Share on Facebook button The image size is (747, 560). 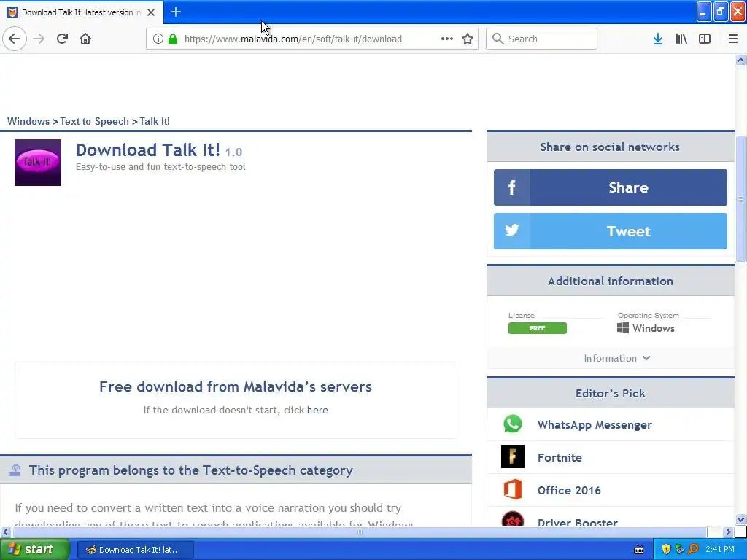pyautogui.click(x=611, y=187)
